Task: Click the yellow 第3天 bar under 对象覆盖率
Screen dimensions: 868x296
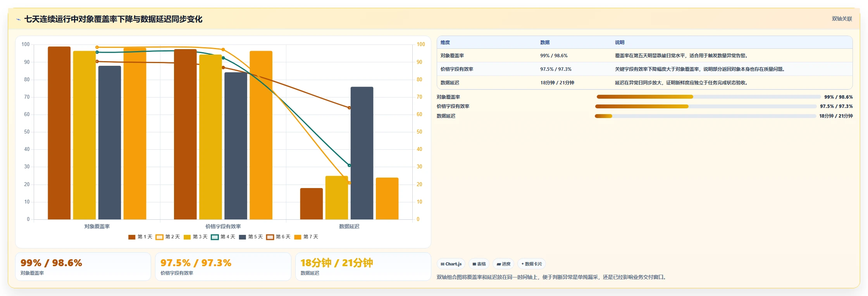Action: click(84, 135)
